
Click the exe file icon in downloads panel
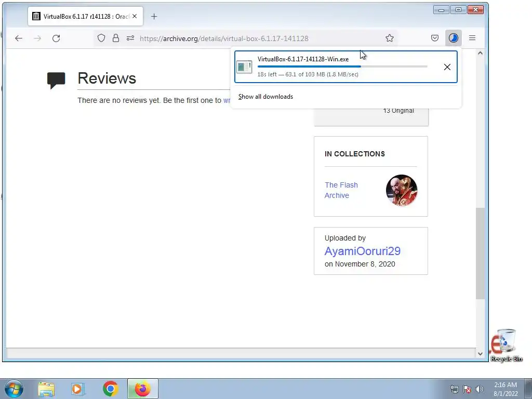pos(244,67)
